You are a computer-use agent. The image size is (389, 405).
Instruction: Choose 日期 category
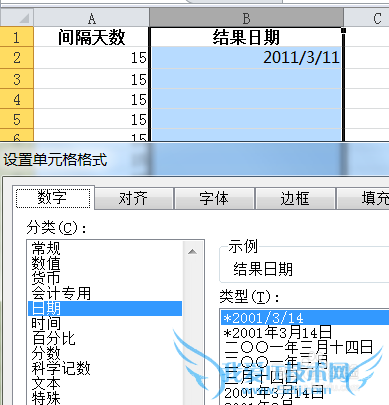pos(105,308)
